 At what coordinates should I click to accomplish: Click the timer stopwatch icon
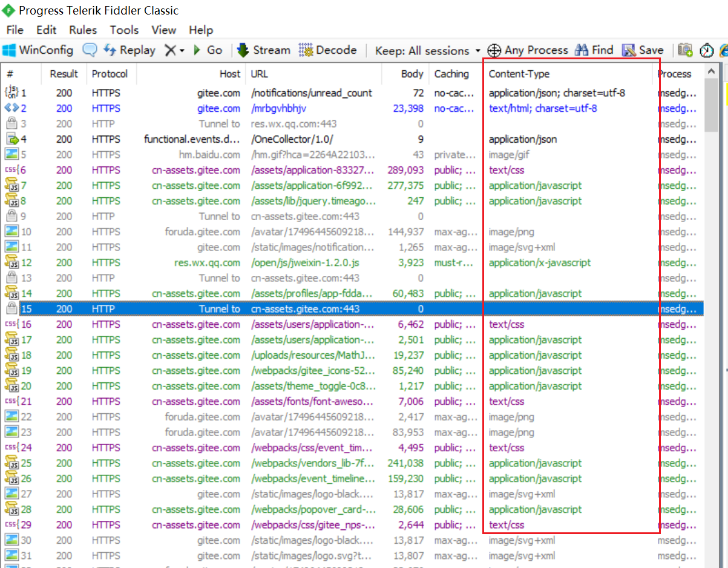point(706,50)
